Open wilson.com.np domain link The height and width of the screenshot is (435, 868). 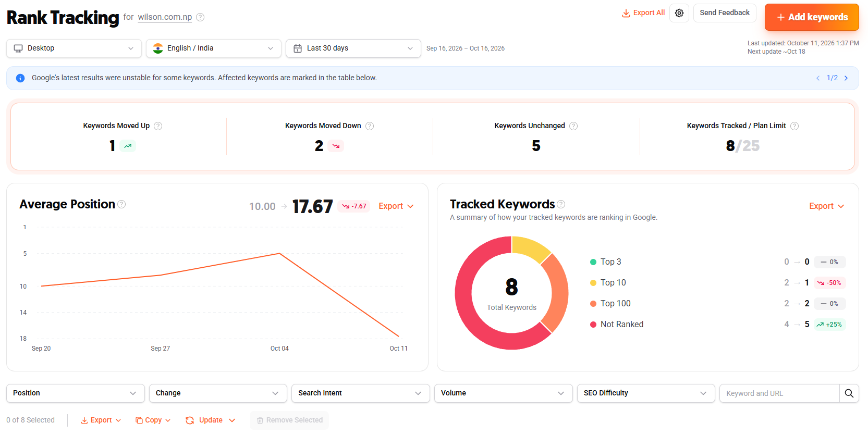point(165,17)
